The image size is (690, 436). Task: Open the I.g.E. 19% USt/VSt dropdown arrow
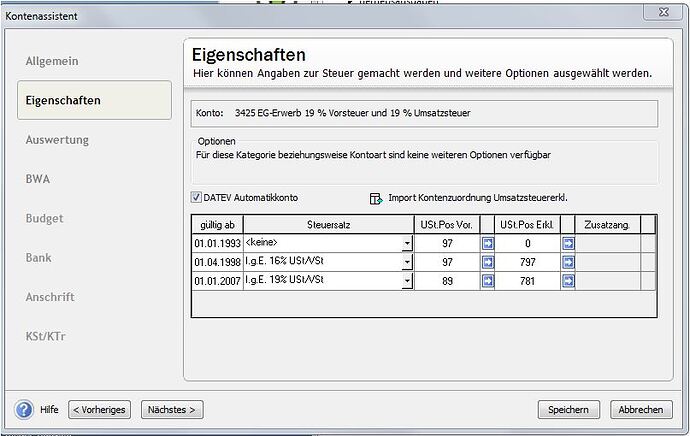coord(407,281)
